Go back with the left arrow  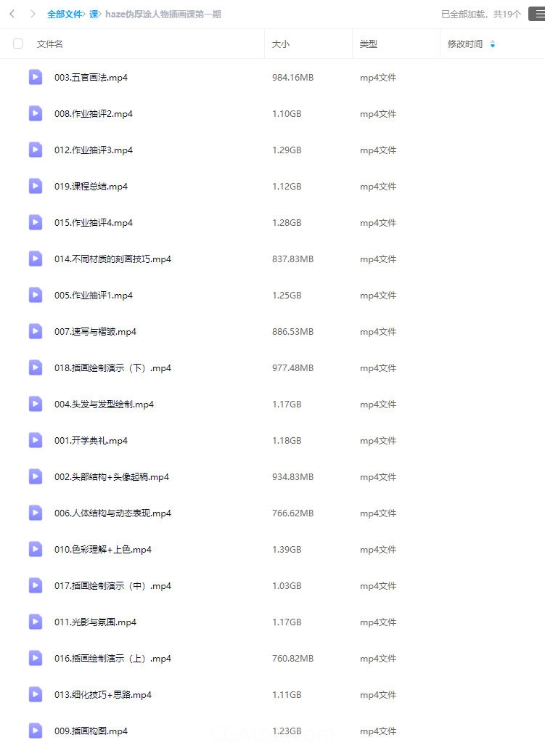pos(12,14)
